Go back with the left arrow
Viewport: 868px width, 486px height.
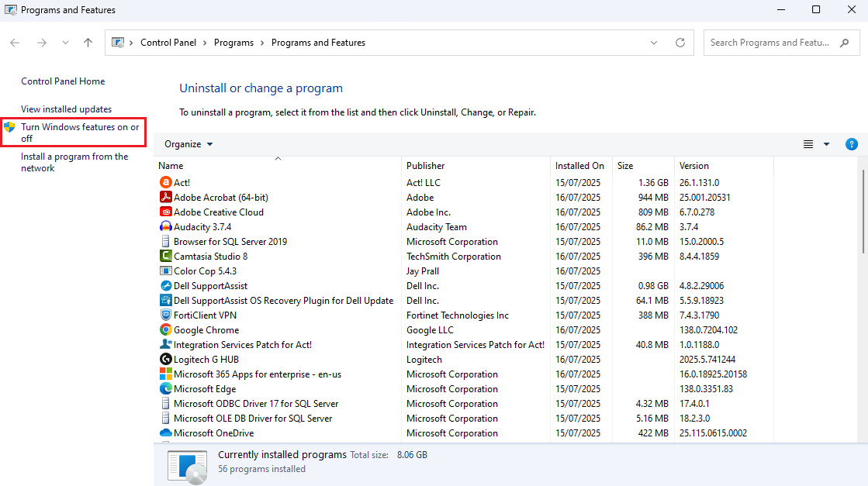click(x=15, y=43)
